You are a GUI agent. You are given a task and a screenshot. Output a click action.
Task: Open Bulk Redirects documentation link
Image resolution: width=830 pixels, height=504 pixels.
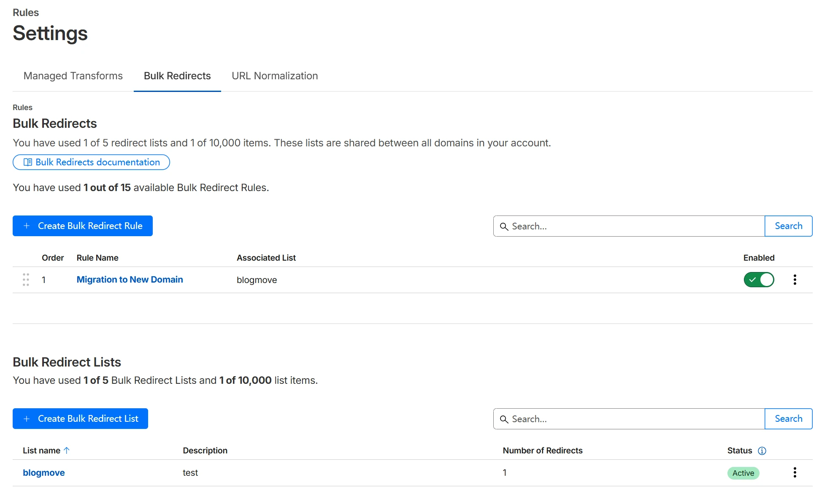92,162
